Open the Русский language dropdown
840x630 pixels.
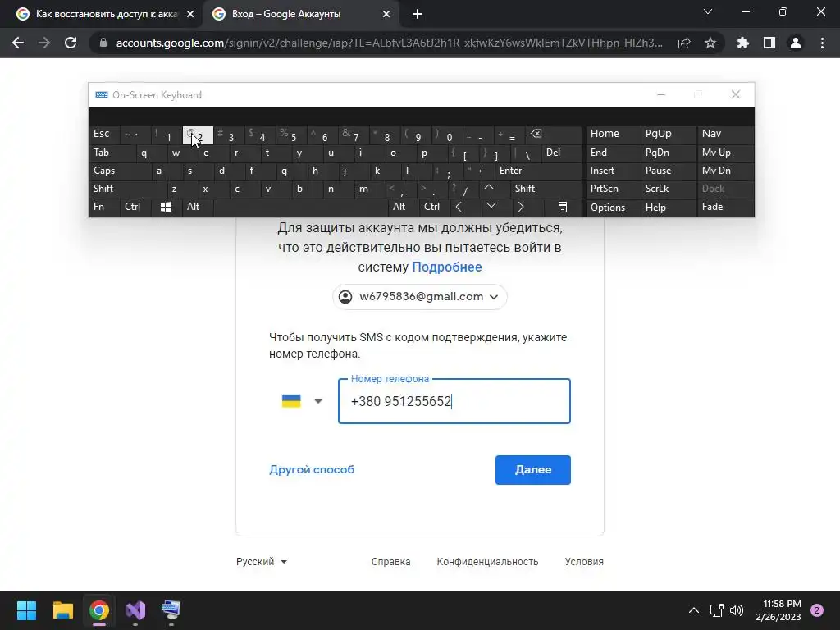(x=262, y=561)
